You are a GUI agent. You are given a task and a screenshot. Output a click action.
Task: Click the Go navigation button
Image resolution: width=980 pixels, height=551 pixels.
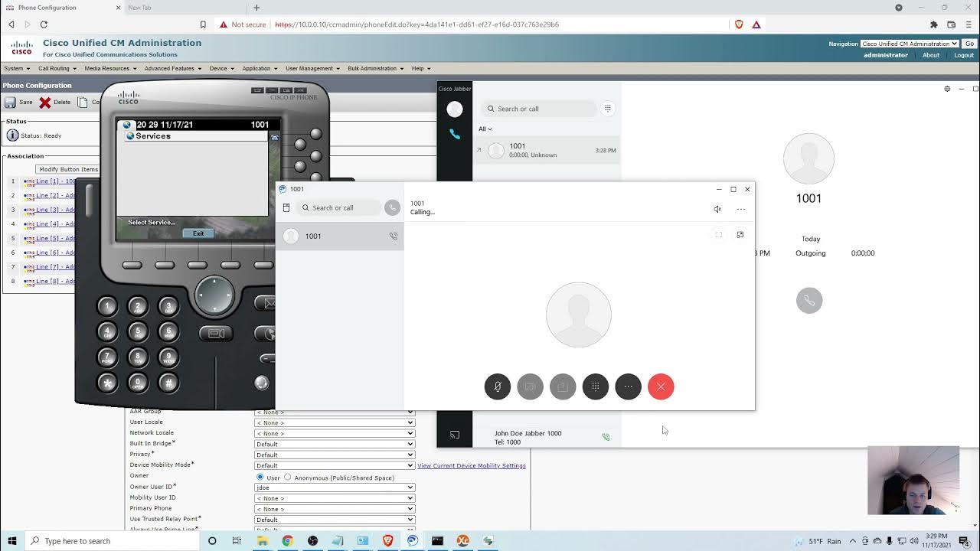pyautogui.click(x=969, y=44)
